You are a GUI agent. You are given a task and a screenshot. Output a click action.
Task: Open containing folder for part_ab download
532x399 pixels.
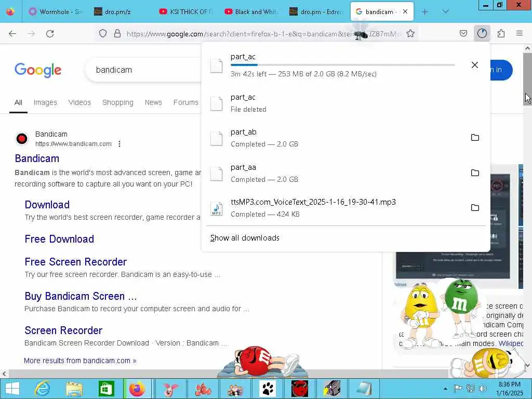click(475, 137)
